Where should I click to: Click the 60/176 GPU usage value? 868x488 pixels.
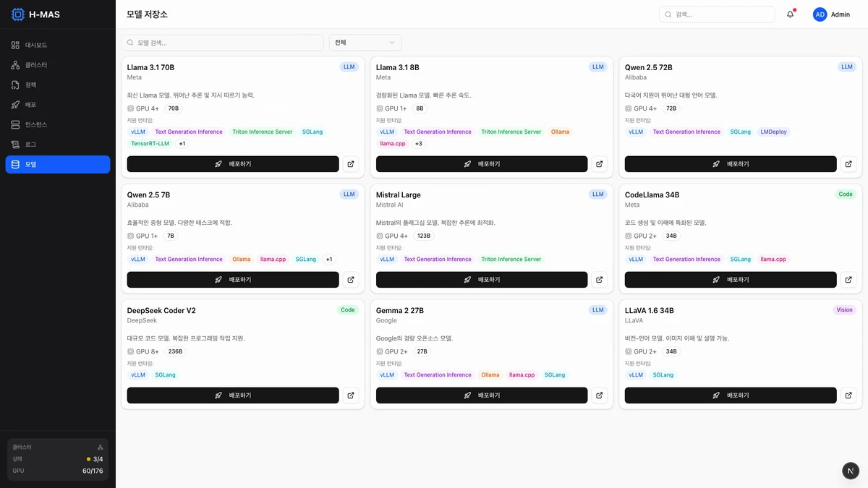pos(93,471)
